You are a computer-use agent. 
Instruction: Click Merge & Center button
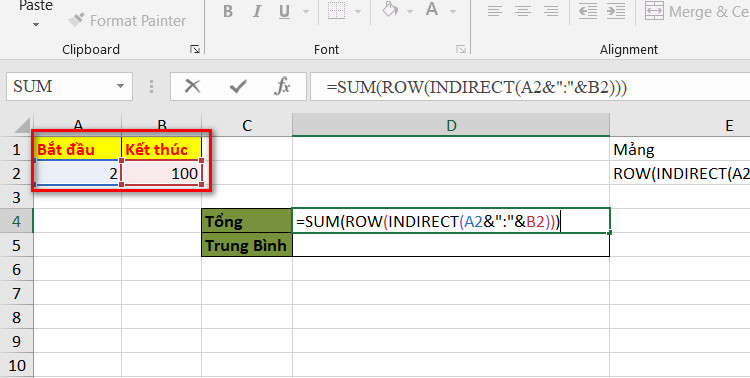point(697,11)
